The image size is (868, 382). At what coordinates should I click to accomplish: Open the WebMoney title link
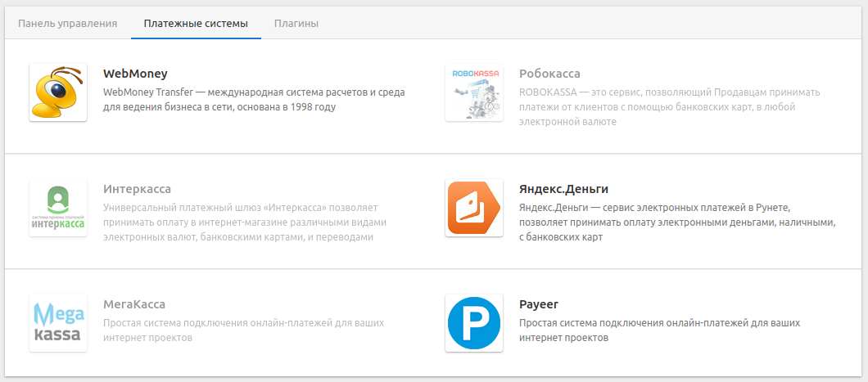coord(135,74)
